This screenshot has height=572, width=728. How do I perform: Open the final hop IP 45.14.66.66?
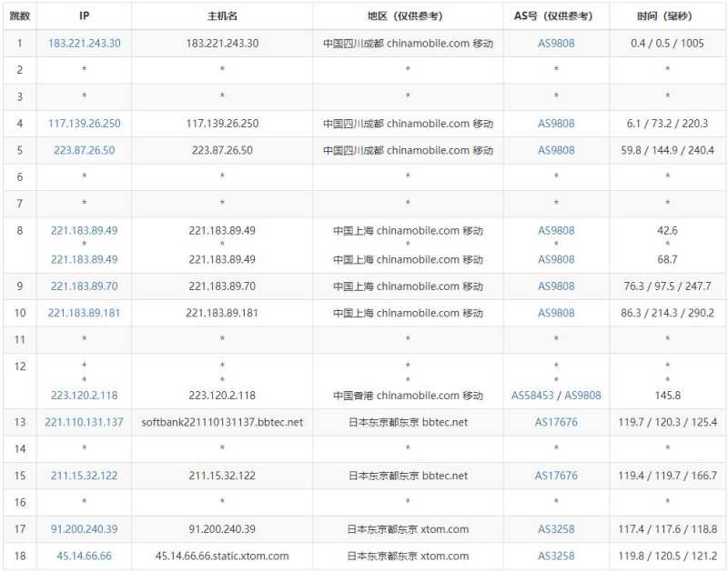(x=83, y=556)
